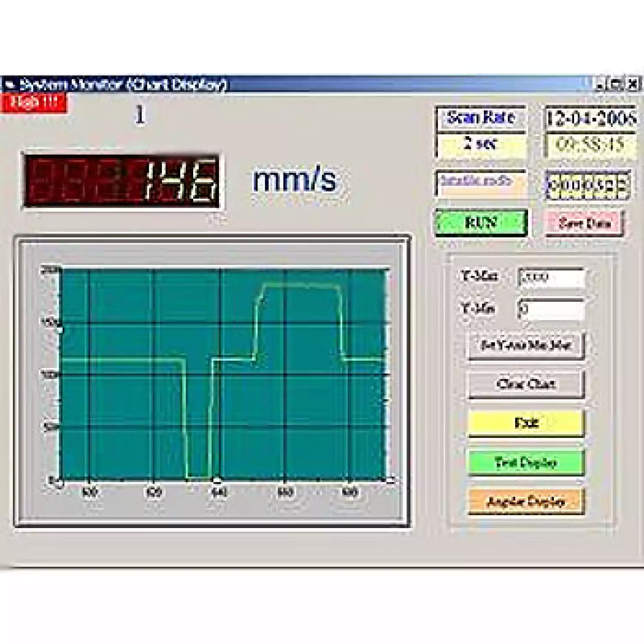Click the red LED readout showing 146
Screen dimensions: 644x644
[121, 180]
